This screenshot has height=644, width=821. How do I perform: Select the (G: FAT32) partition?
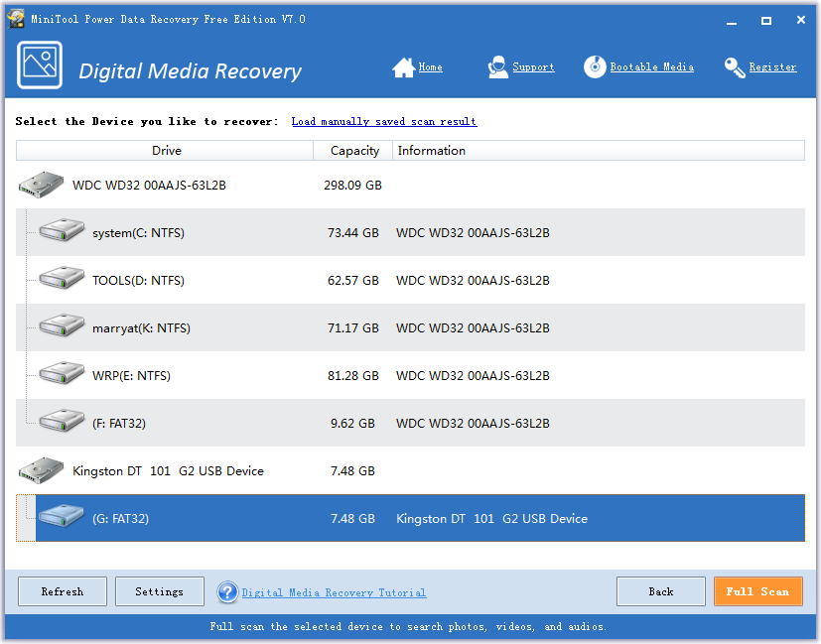410,518
